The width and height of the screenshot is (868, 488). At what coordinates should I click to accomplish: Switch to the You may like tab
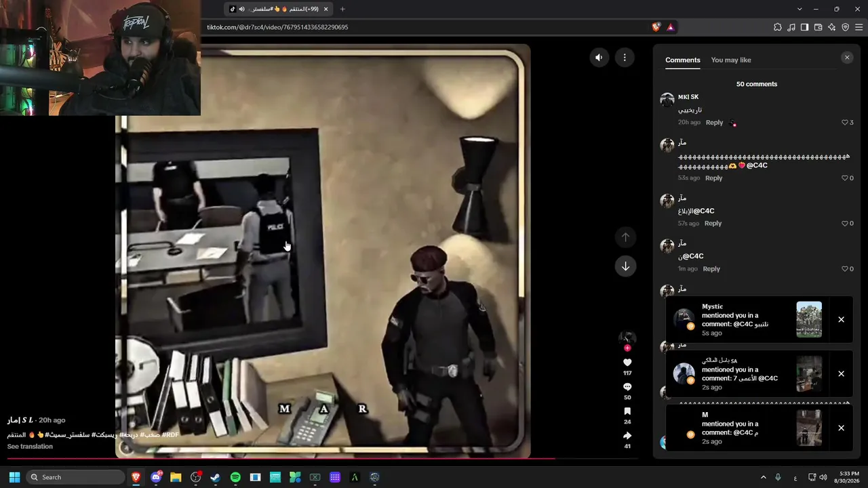pos(731,60)
